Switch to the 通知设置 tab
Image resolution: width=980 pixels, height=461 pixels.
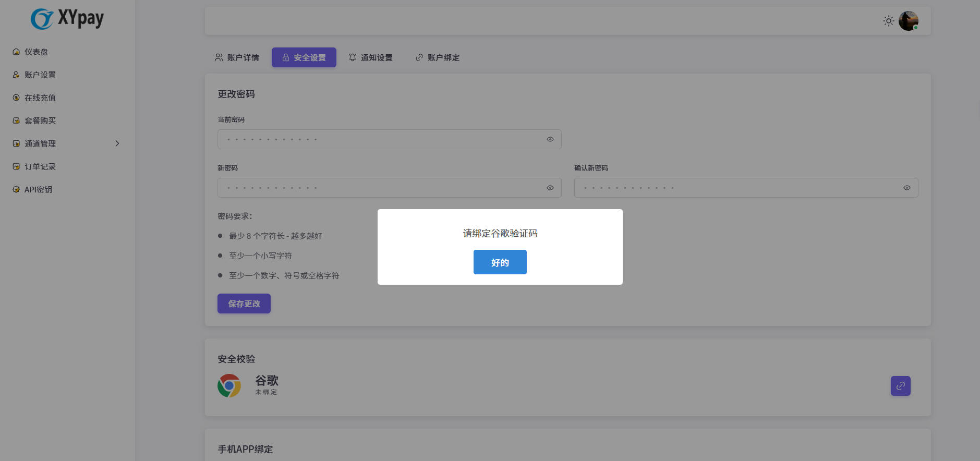click(x=371, y=57)
